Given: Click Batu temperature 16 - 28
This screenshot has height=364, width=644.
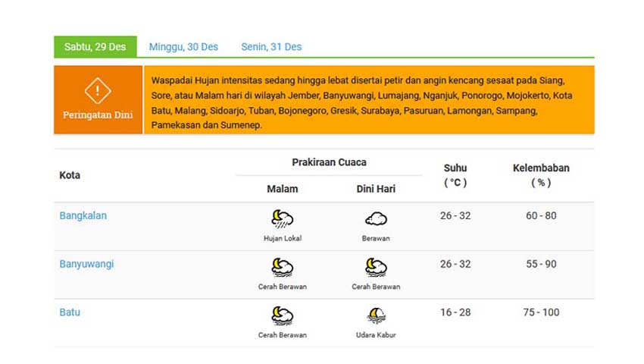Looking at the screenshot, I should point(455,312).
